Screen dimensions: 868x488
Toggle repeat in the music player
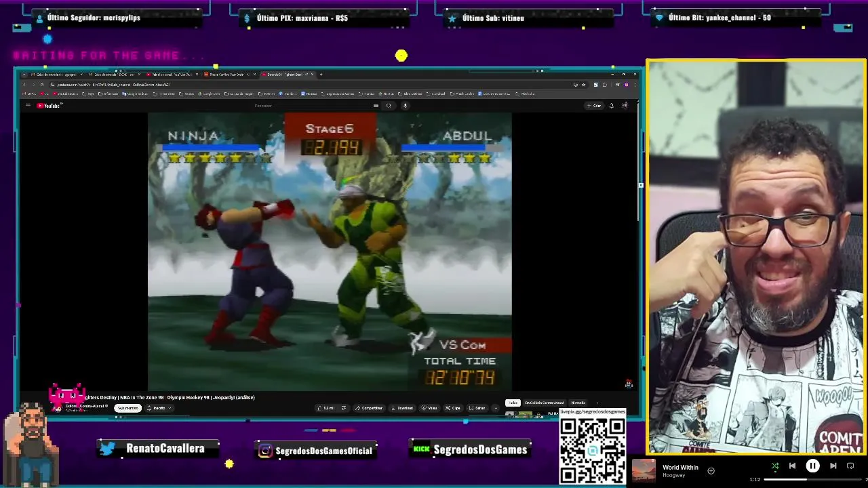pos(850,466)
